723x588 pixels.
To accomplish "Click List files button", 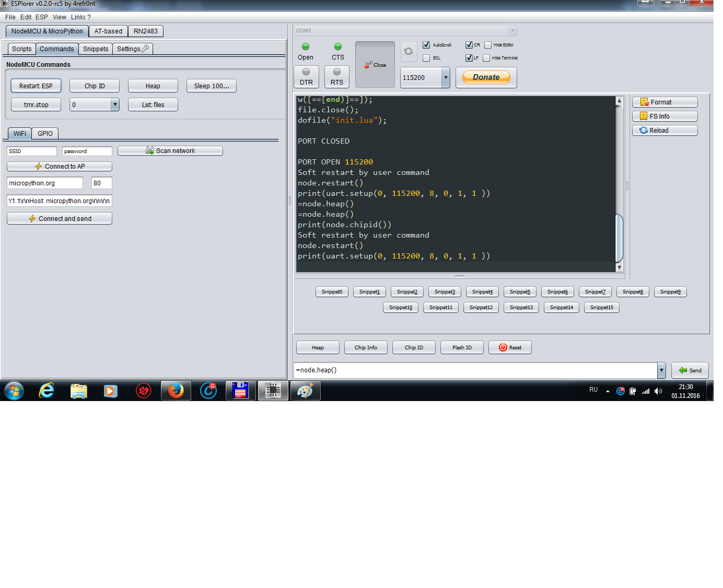I will click(x=153, y=105).
